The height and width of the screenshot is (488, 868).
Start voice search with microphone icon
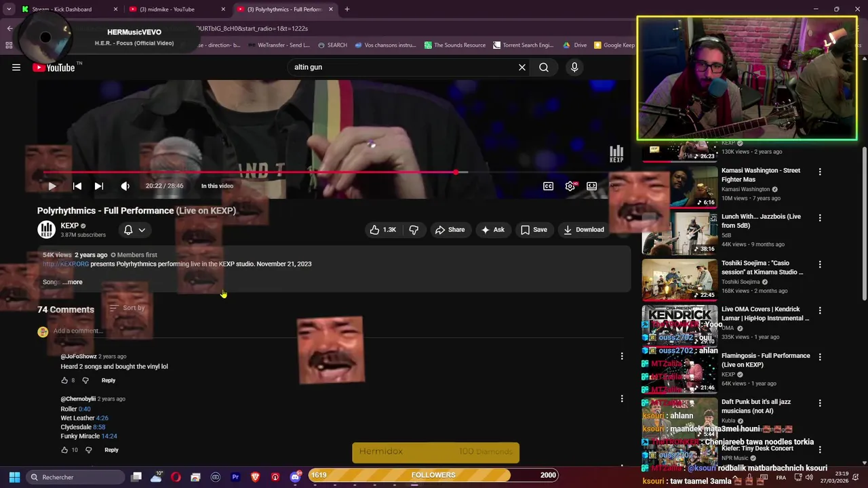point(574,67)
